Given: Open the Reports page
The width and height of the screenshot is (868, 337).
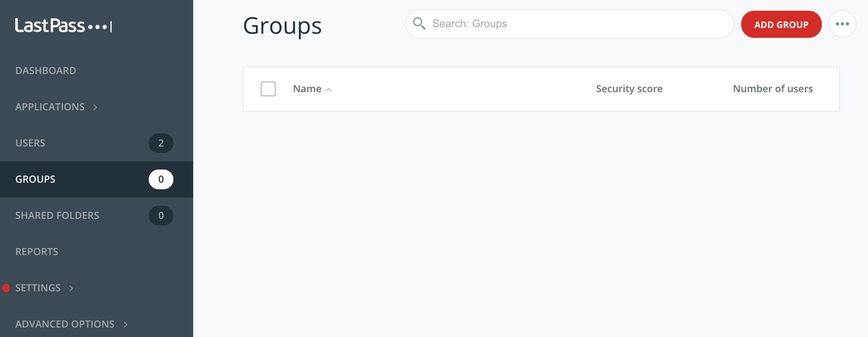Looking at the screenshot, I should point(37,252).
